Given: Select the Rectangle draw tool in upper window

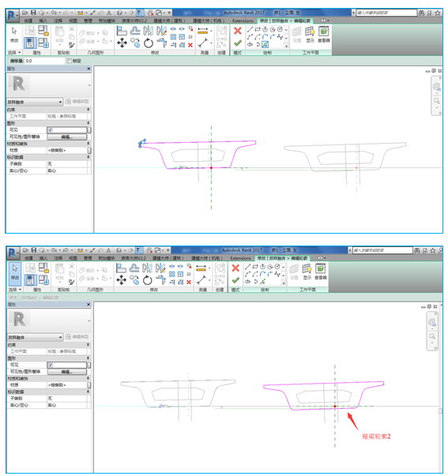Looking at the screenshot, I should pos(258,29).
